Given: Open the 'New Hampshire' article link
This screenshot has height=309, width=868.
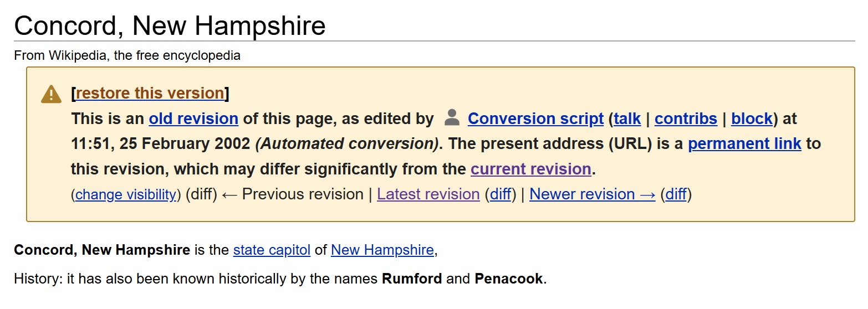Looking at the screenshot, I should coord(382,250).
